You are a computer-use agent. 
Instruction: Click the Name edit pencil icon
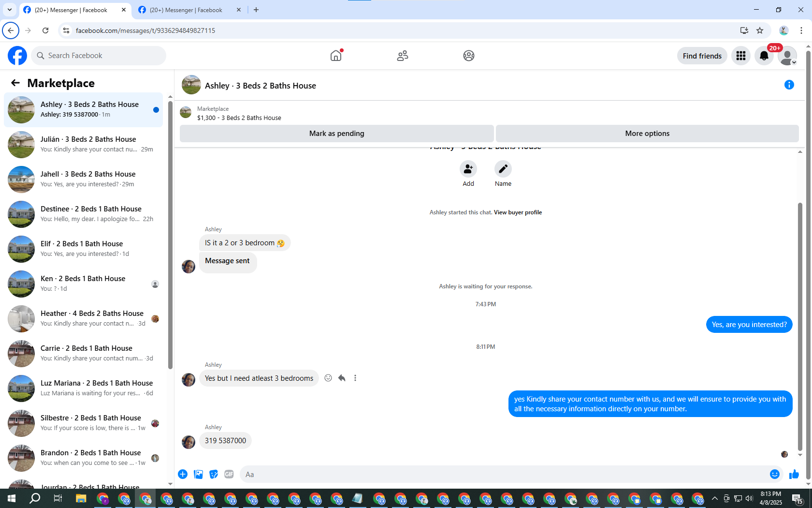tap(503, 169)
